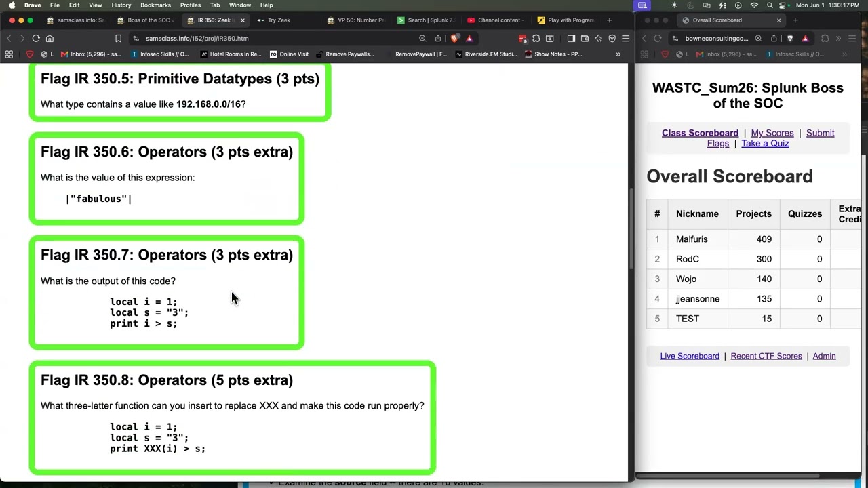Open the Admin link
This screenshot has width=868, height=488.
pyautogui.click(x=824, y=356)
